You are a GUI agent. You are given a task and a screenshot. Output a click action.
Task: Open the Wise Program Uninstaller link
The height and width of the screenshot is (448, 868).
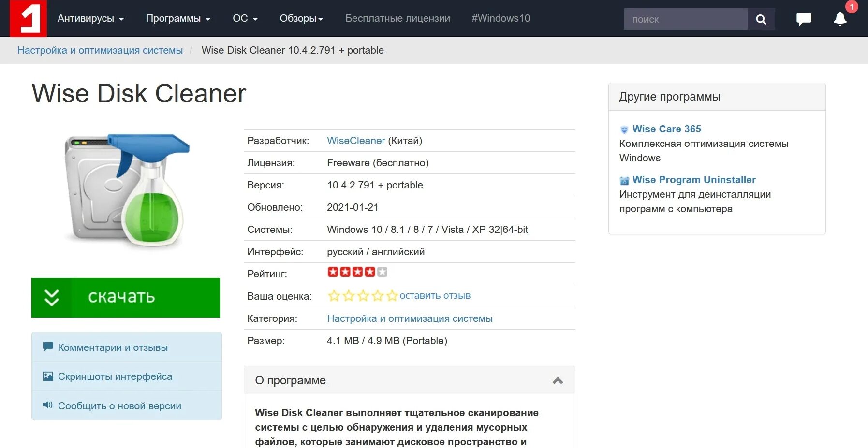(x=694, y=180)
